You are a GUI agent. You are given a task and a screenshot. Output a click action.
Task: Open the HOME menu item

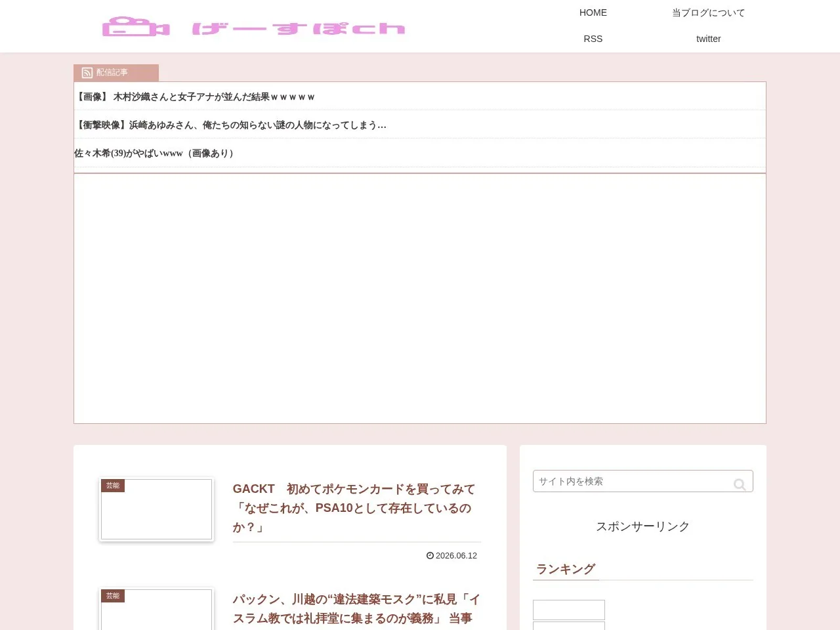(593, 12)
